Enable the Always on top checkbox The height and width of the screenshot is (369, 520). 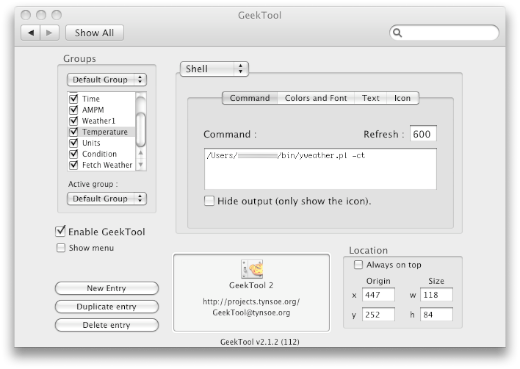[358, 265]
